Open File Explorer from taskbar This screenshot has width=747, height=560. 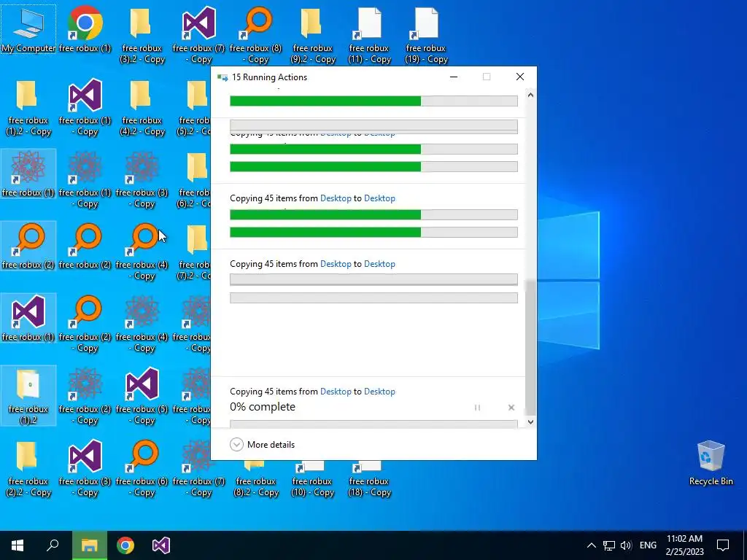pos(89,545)
